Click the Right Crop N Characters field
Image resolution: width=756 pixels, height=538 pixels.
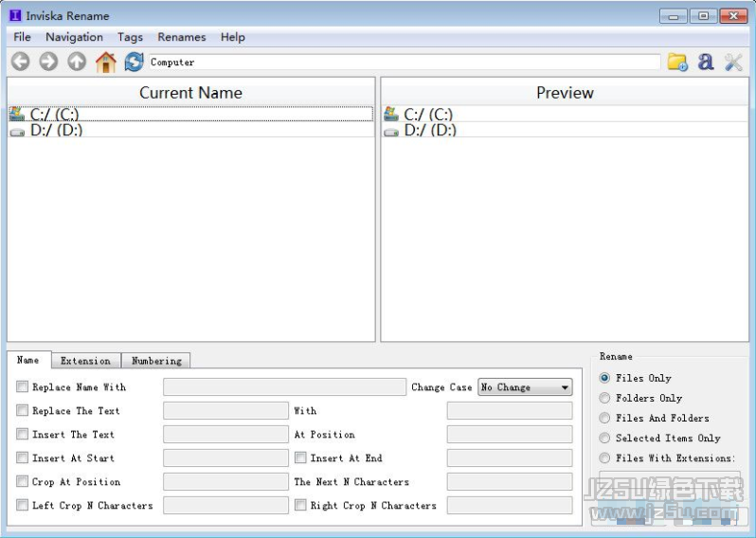pyautogui.click(x=510, y=505)
